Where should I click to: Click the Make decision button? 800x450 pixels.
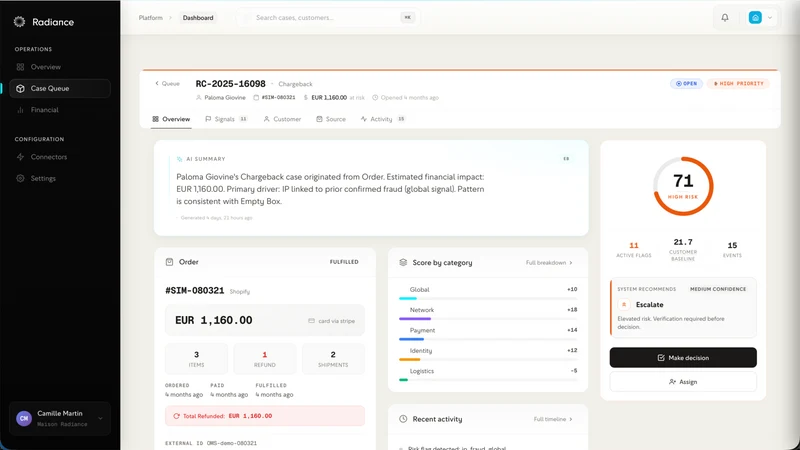tap(683, 358)
